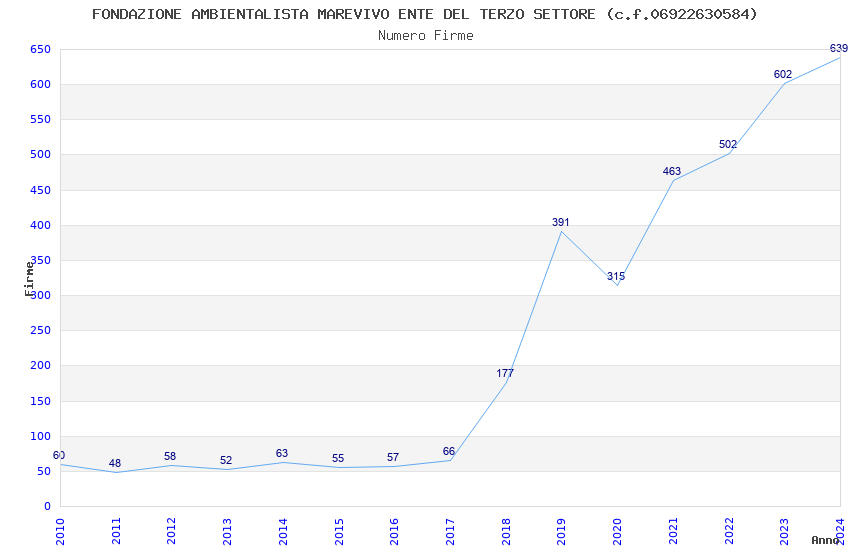The width and height of the screenshot is (850, 550).
Task: Click the chart title Fondazione Ambientalista Marevivo
Action: (x=425, y=14)
